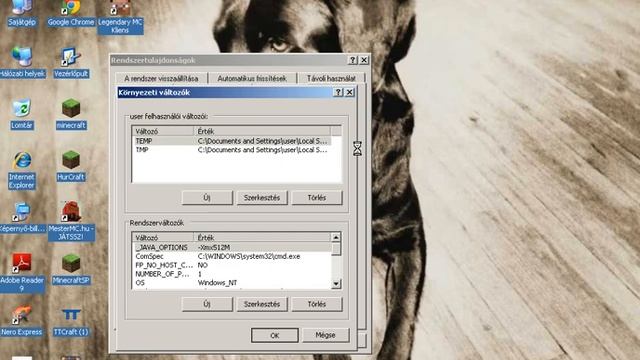Screen dimensions: 640x360
Task: Click Érték column header in Rendszerváltozók
Action: coord(262,238)
